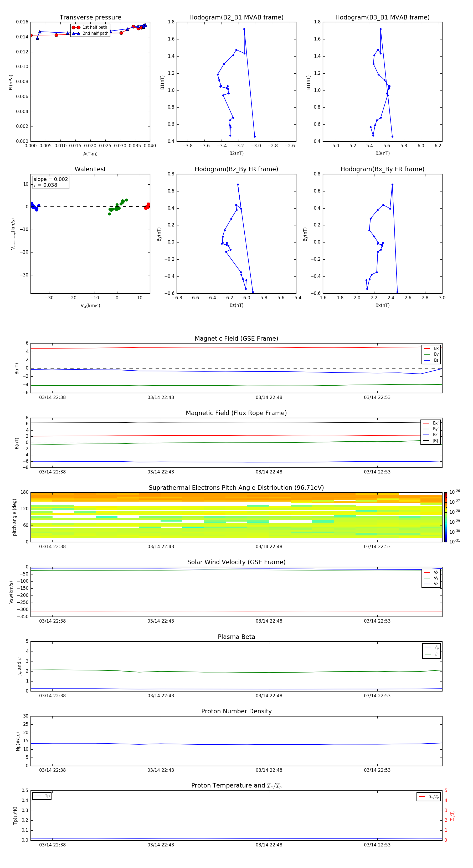Screen dimensions: 473x868
Task: Click the "Np(#/cc)" y-axis label
Action: point(18,741)
